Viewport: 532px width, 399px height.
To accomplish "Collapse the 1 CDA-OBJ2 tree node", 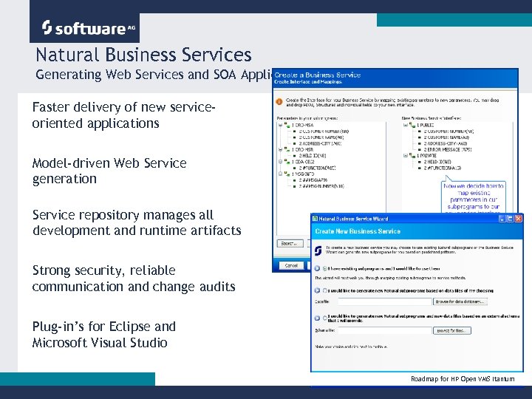I will pos(280,162).
